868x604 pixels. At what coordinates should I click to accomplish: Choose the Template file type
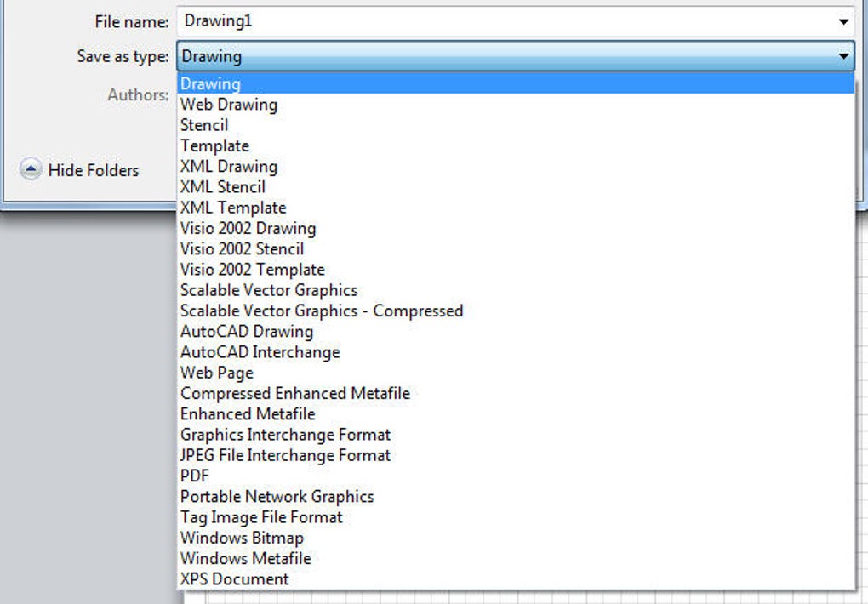[516, 145]
